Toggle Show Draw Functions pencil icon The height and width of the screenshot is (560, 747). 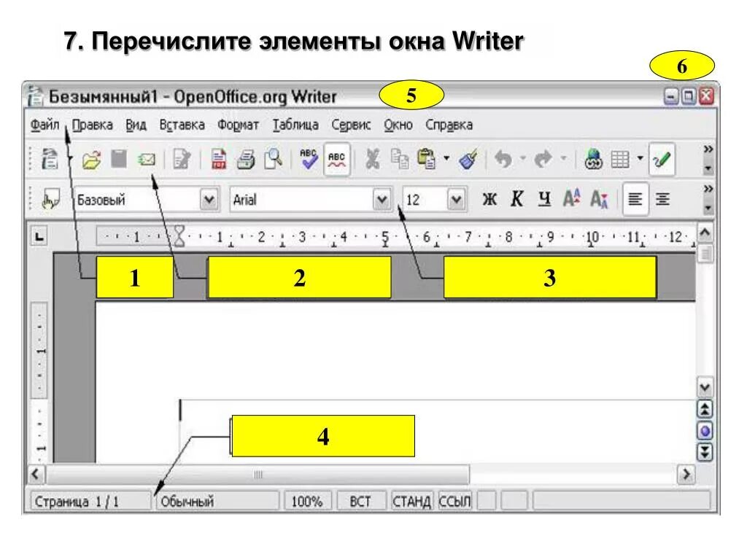click(662, 159)
